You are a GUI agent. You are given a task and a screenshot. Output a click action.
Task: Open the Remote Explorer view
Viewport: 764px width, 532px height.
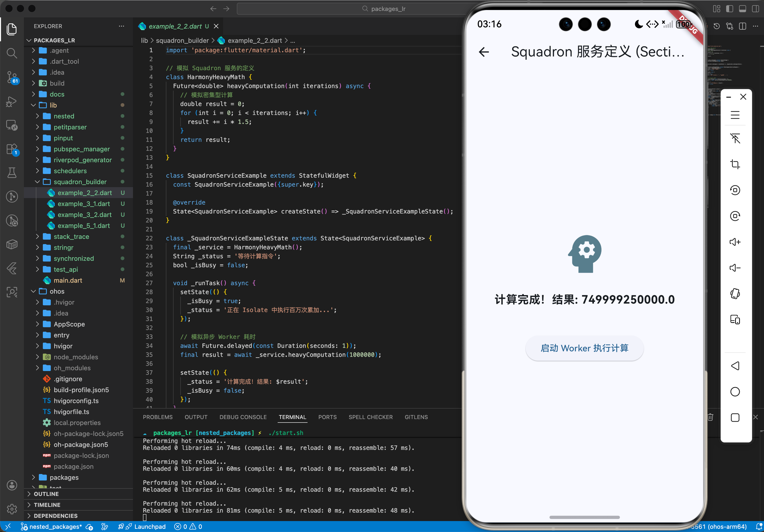tap(12, 125)
